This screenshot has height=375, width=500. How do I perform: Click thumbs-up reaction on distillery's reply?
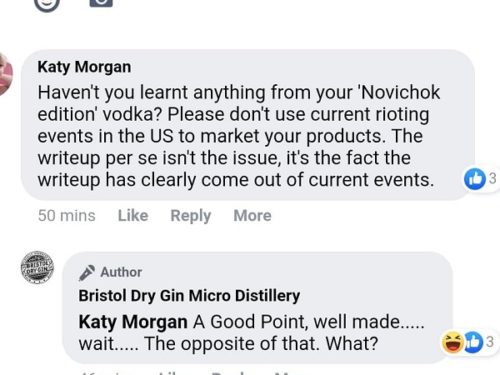click(473, 342)
